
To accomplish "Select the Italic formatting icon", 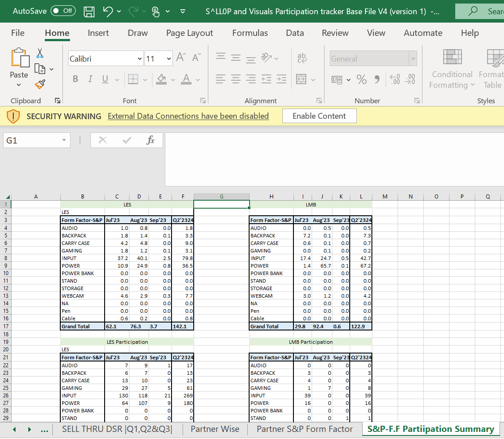I will (x=90, y=79).
